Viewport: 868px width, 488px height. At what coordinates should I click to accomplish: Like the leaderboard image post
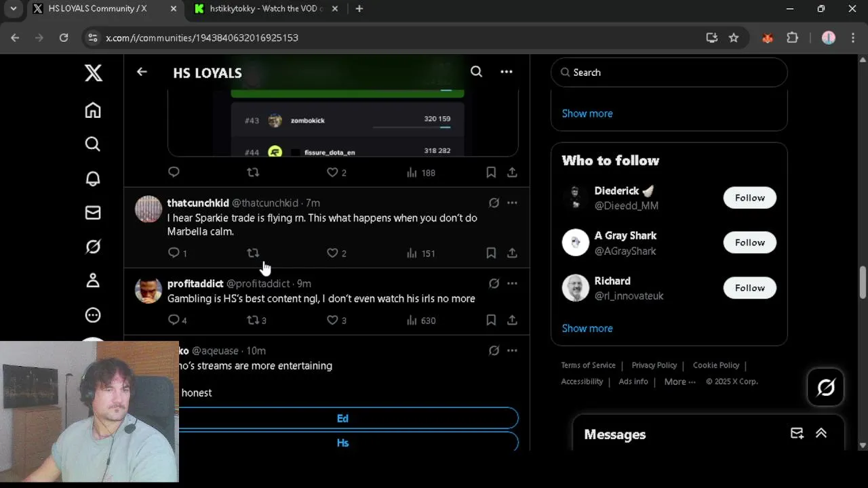click(336, 172)
